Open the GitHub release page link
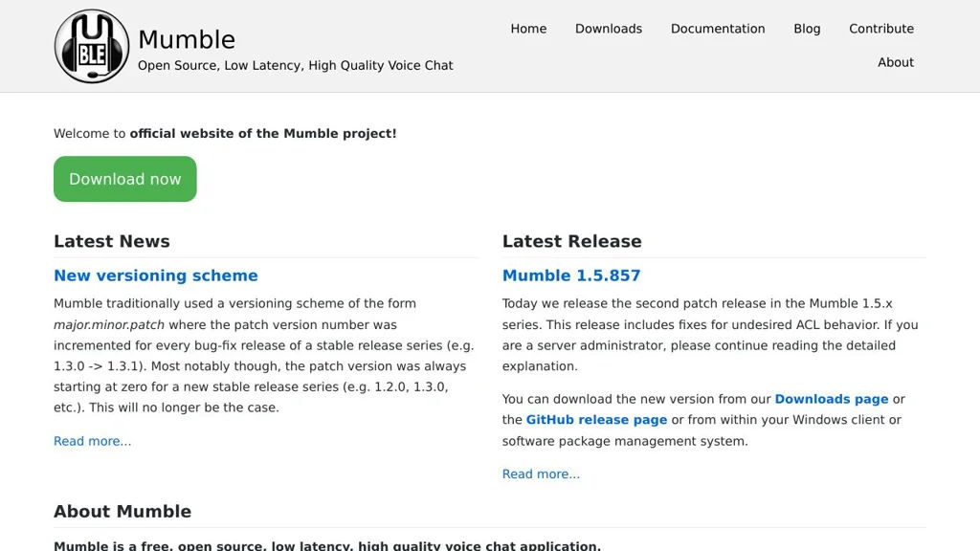 click(x=595, y=420)
